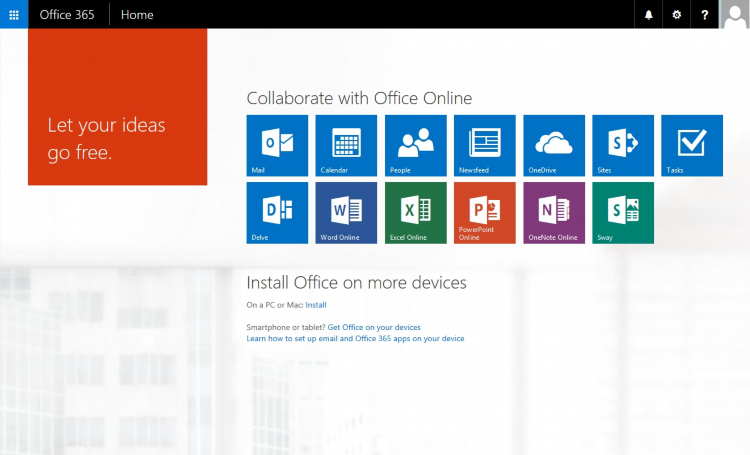Screen dimensions: 750x455
Task: Launch the Delve tile
Action: point(277,213)
